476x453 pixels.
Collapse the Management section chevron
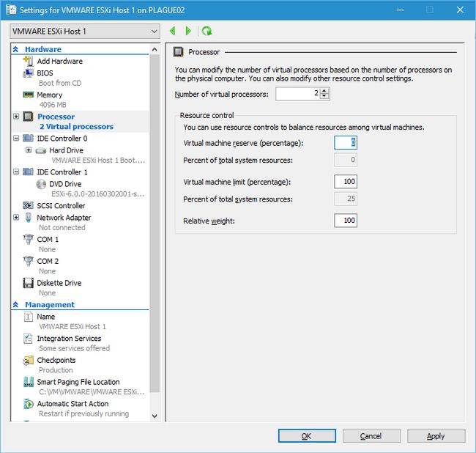click(x=16, y=305)
